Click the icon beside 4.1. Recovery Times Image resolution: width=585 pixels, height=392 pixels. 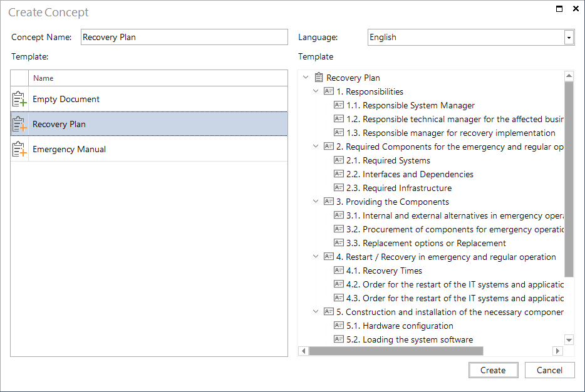click(338, 270)
